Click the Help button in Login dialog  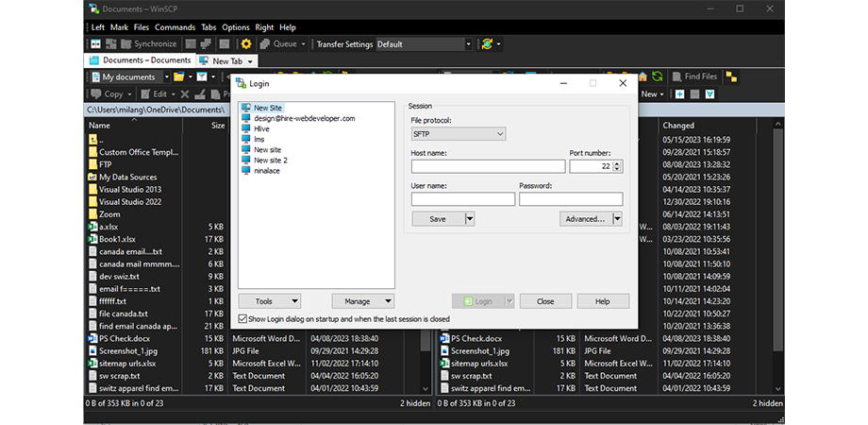pyautogui.click(x=603, y=301)
